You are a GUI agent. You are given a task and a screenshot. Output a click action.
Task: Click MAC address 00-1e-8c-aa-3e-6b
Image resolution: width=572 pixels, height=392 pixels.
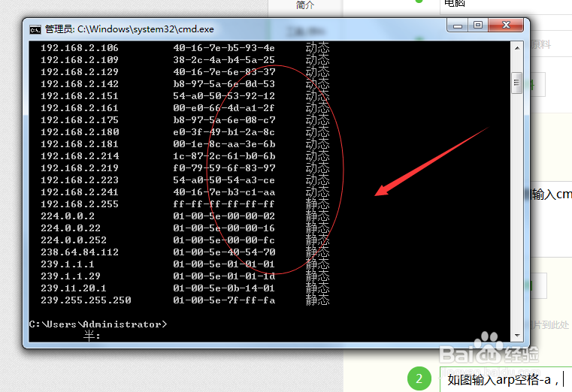[x=224, y=144]
